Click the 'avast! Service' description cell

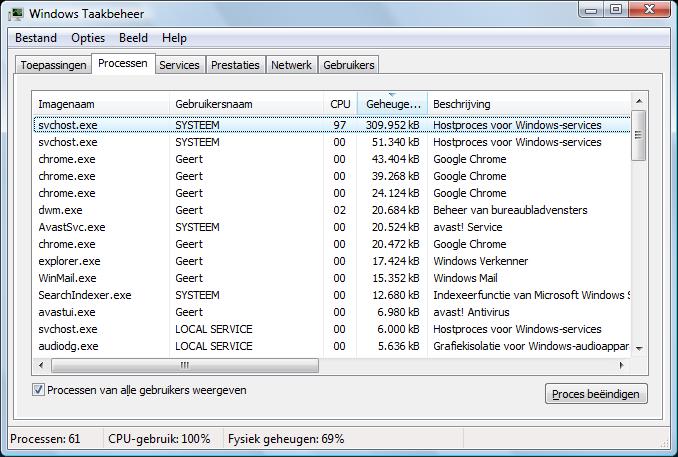pyautogui.click(x=468, y=227)
